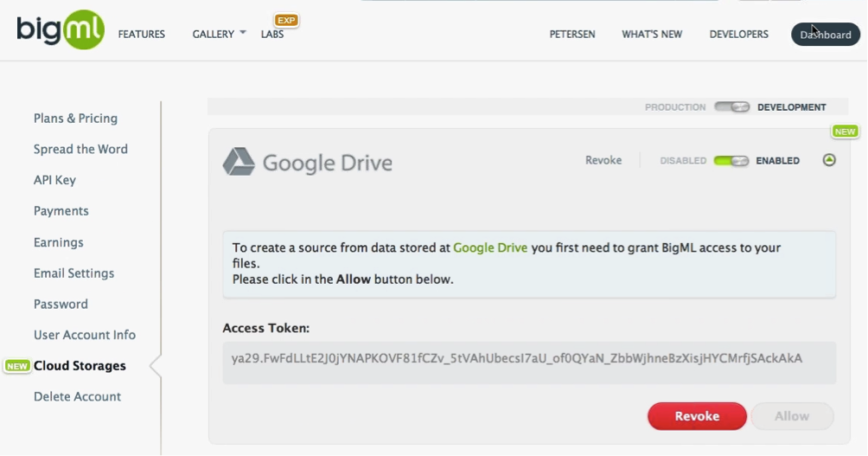Viewport: 868px width, 456px height.
Task: Select the Access Token field
Action: (528, 358)
